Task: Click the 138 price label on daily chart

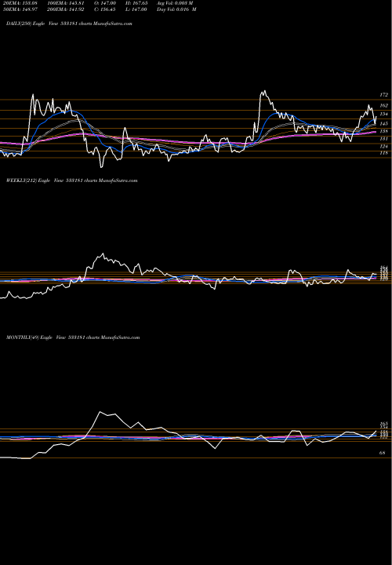Action: tap(383, 131)
